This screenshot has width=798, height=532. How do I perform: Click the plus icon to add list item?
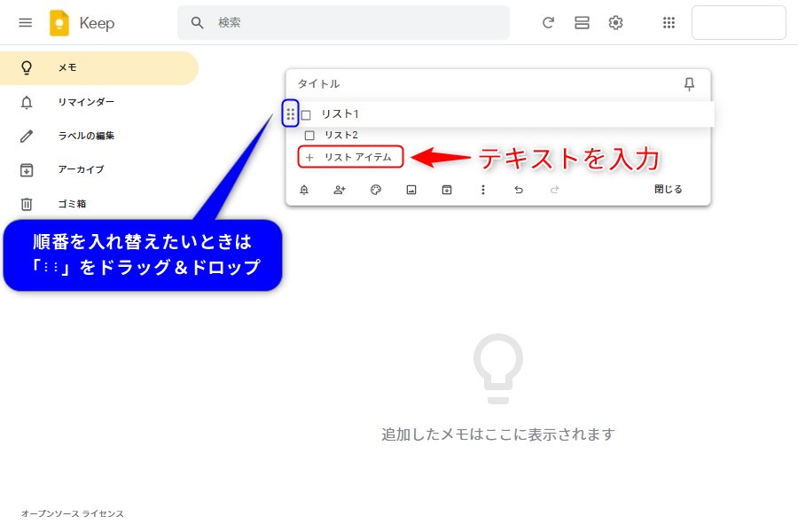pos(309,157)
